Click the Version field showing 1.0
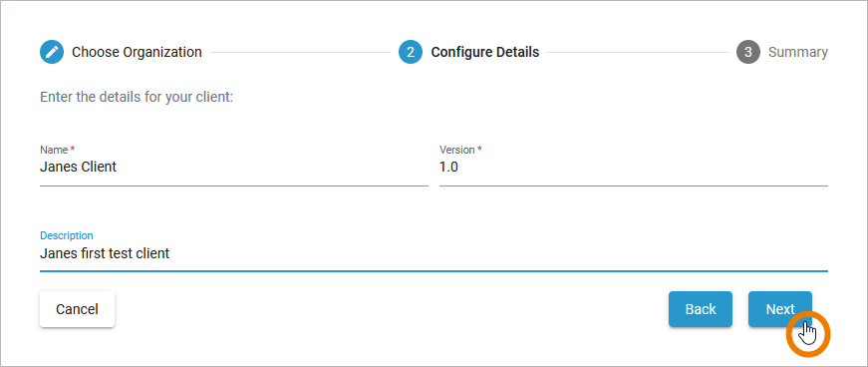Image resolution: width=868 pixels, height=367 pixels. tap(634, 167)
